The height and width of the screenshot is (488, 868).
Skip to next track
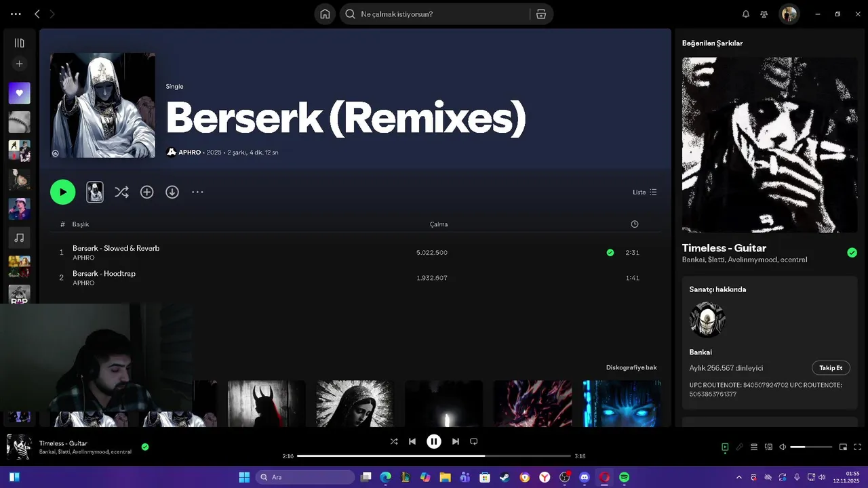(456, 441)
